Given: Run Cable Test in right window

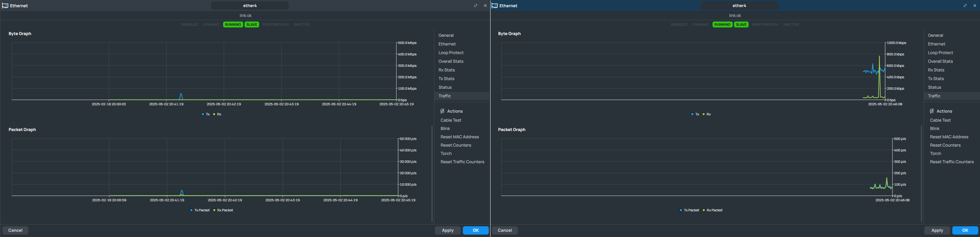Looking at the screenshot, I should [941, 120].
